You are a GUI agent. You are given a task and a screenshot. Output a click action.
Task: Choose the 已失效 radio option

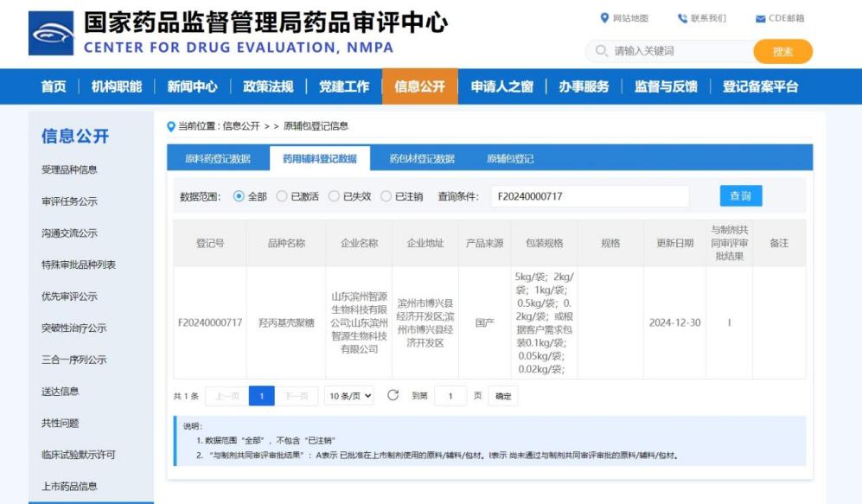coord(334,196)
